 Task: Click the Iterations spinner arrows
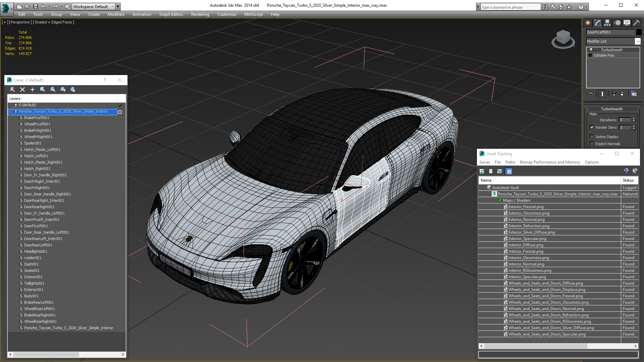click(x=634, y=120)
